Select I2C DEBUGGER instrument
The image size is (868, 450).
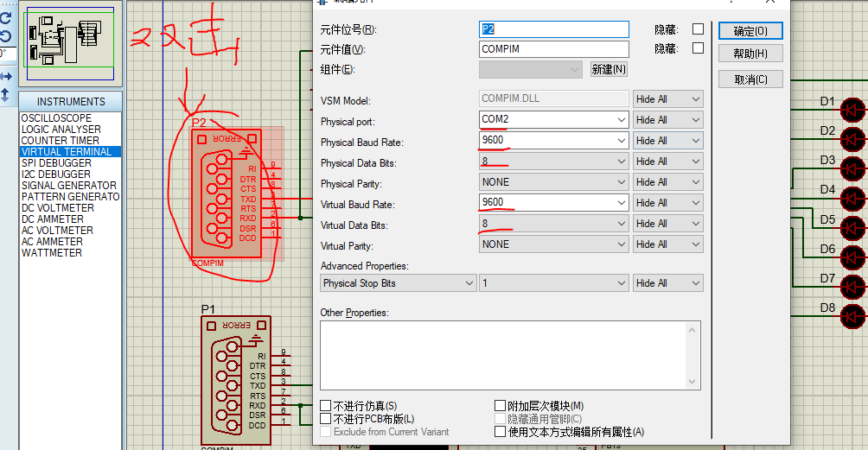(70, 174)
